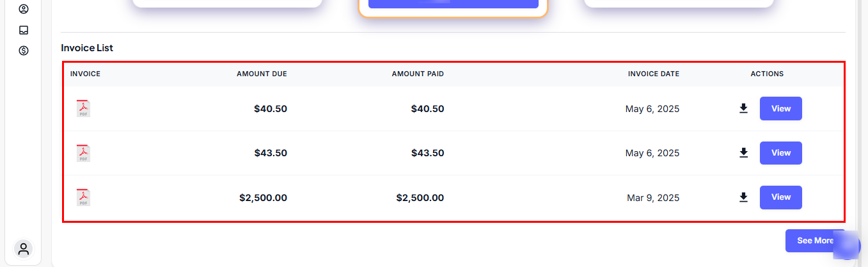Select the PDF icon for $2,500.00 invoice
This screenshot has width=868, height=267.
pyautogui.click(x=83, y=197)
